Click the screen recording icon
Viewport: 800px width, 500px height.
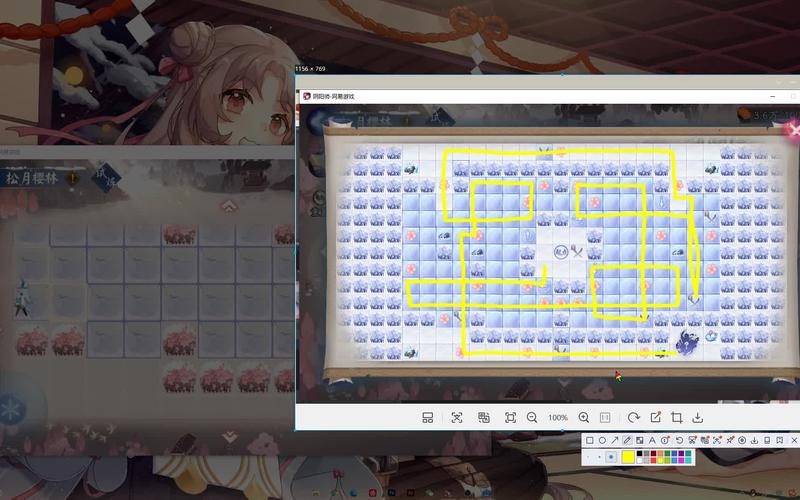point(742,440)
